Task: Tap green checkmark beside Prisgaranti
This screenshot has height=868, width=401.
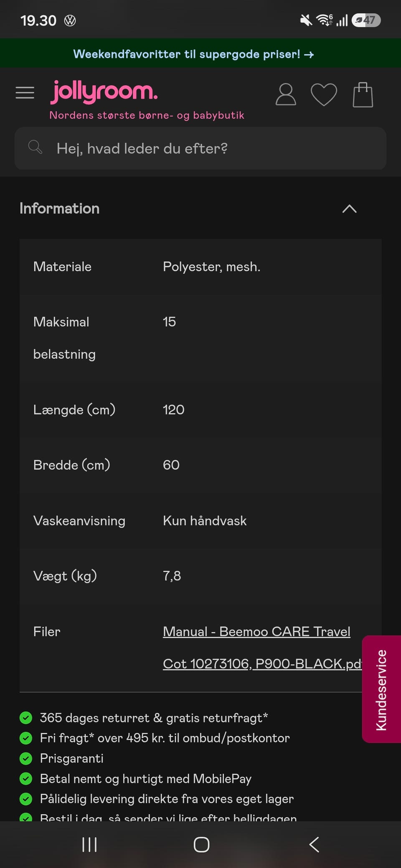Action: pyautogui.click(x=26, y=758)
